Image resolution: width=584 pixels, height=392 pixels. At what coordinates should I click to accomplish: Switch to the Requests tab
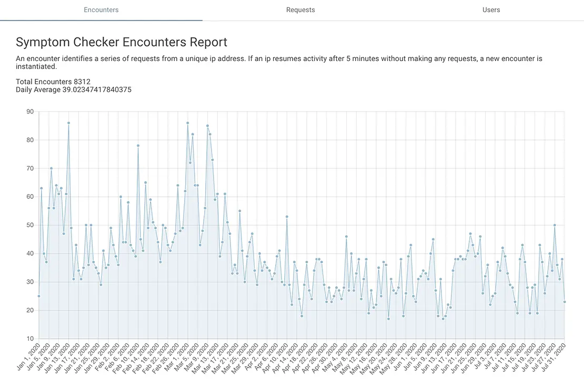tap(300, 9)
